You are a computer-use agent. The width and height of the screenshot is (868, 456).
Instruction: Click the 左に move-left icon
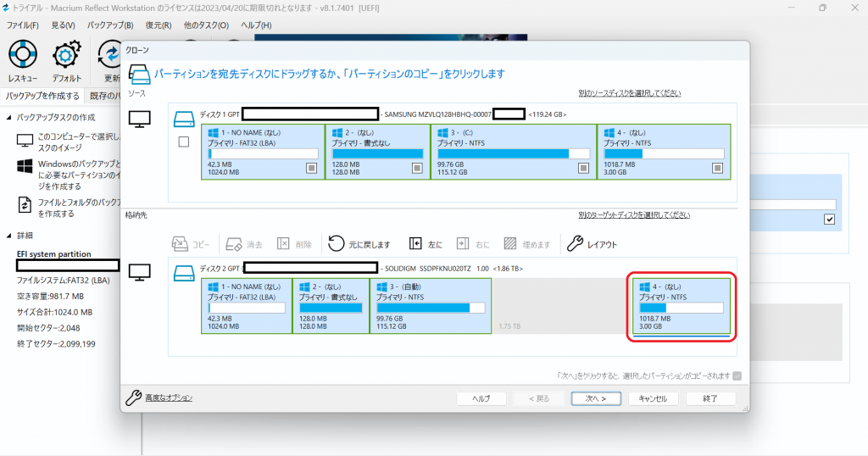415,243
